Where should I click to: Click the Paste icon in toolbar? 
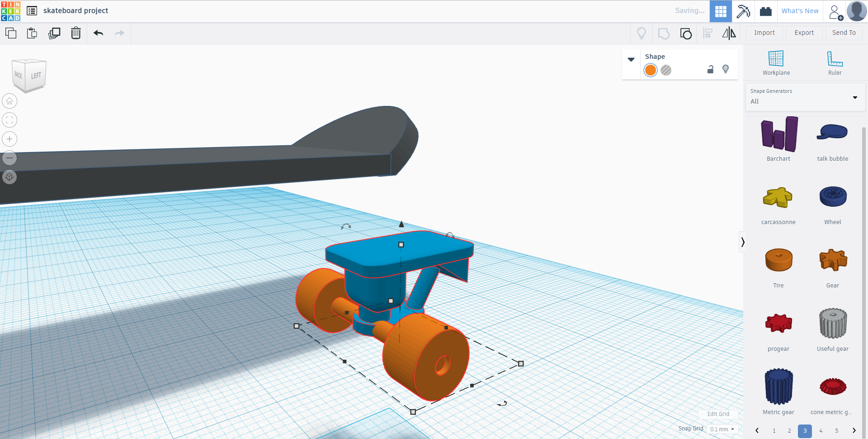[32, 33]
